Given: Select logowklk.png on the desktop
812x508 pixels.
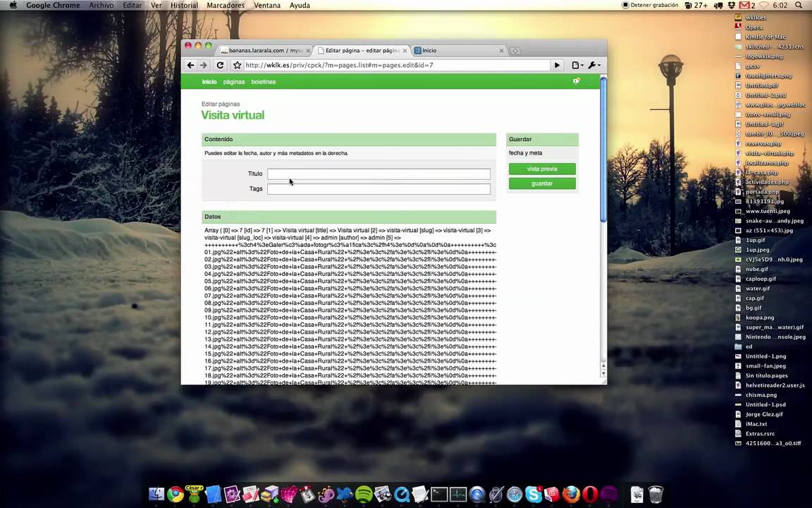Looking at the screenshot, I should click(x=759, y=56).
